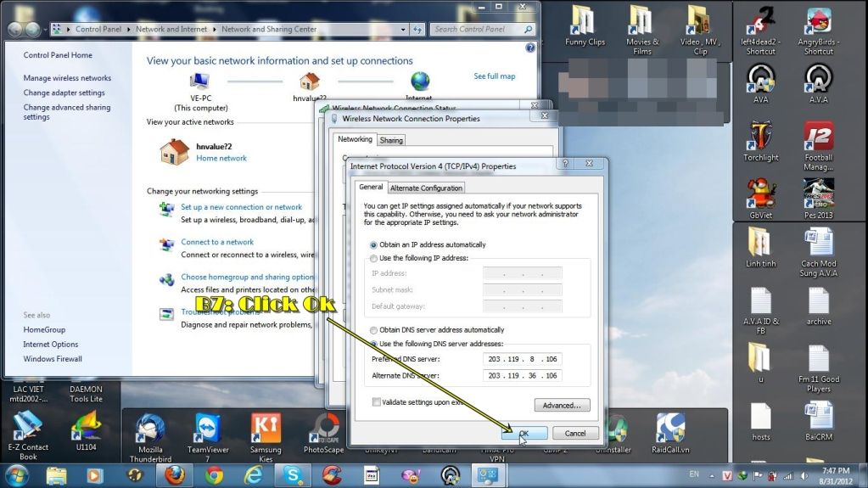The image size is (868, 488).
Task: Toggle Validate settings upon exit checkbox
Action: click(x=377, y=402)
